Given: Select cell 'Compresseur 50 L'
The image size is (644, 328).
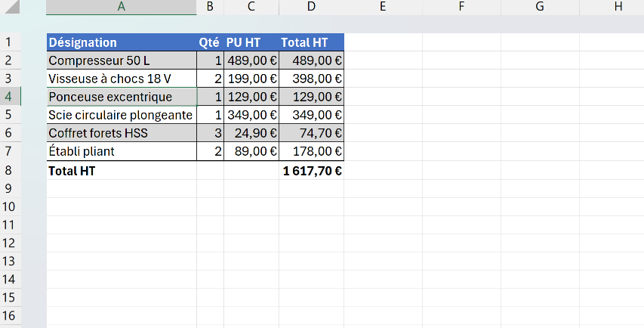Looking at the screenshot, I should click(122, 60).
